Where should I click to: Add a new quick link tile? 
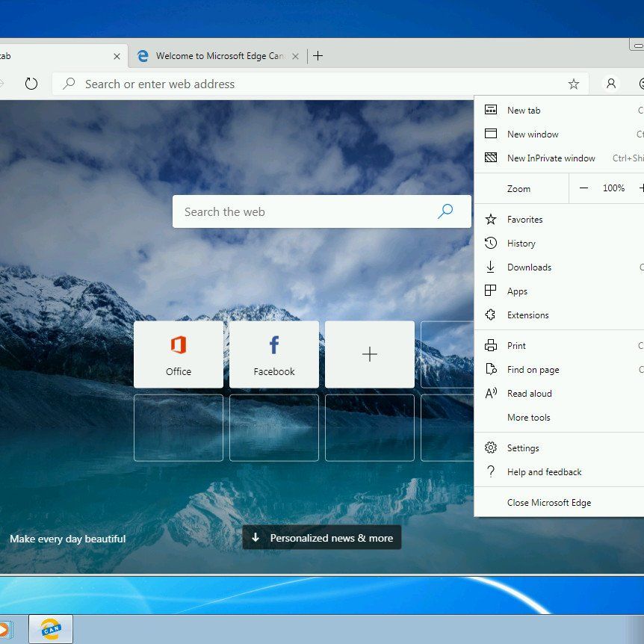pos(370,354)
